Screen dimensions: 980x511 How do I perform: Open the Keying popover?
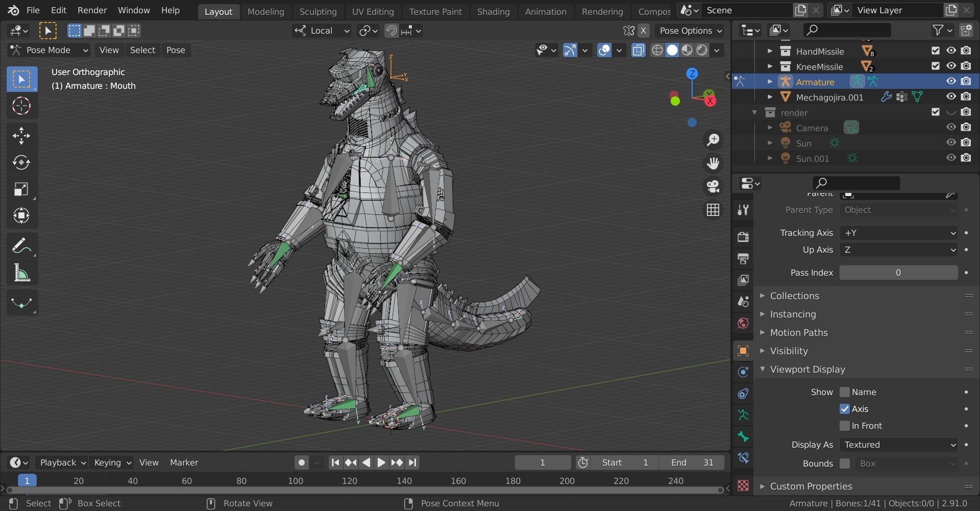(x=113, y=463)
